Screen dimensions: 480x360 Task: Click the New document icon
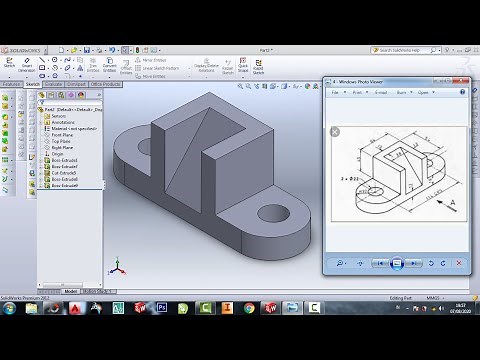click(x=61, y=50)
